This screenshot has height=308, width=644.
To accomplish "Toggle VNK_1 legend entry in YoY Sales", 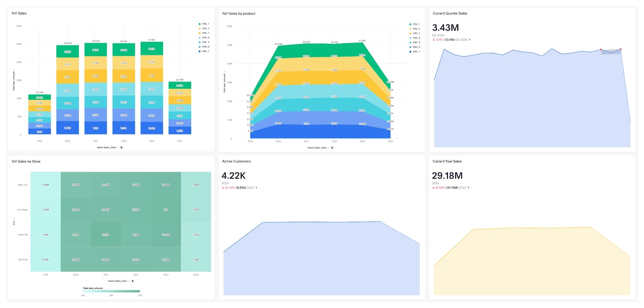I will pos(204,24).
